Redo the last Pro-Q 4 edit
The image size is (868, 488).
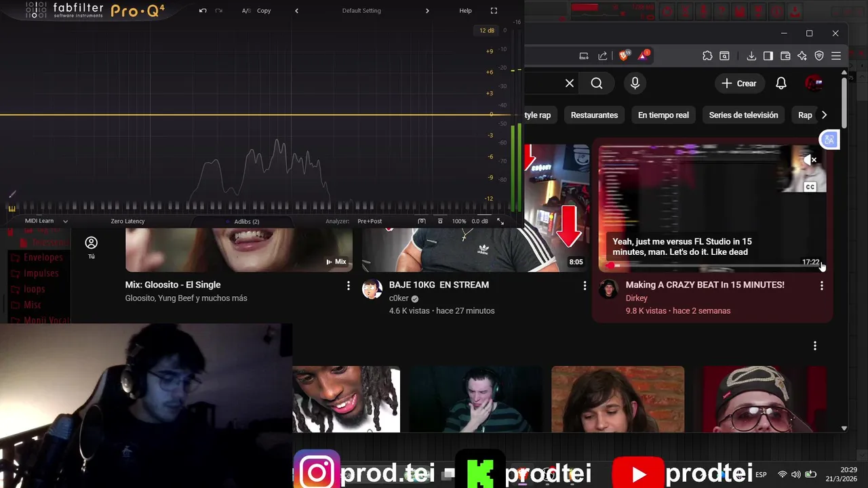[218, 11]
